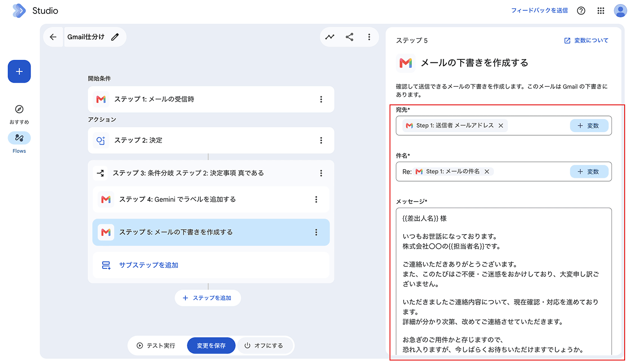Remove the 送信者 メールアドレス variable chip
This screenshot has width=630, height=364.
[x=501, y=126]
